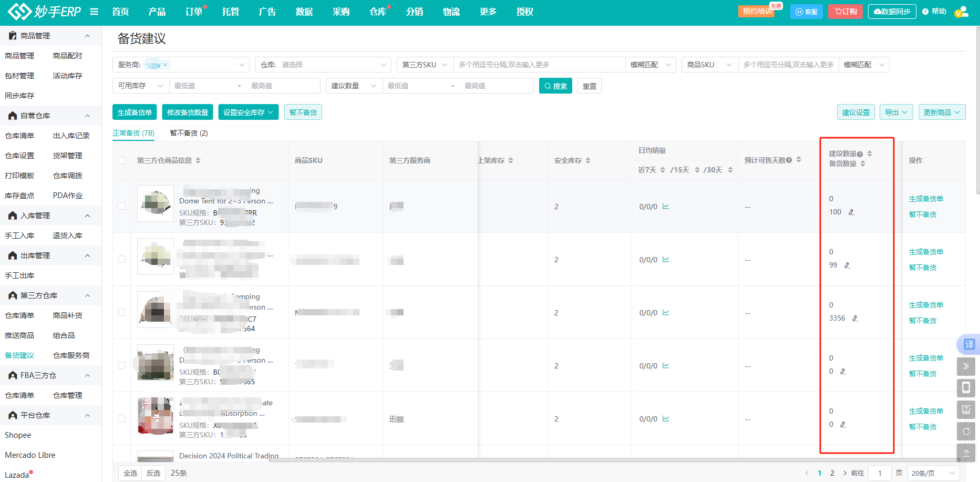The image size is (980, 482).
Task: Check the checkbox of row with 备货数量 99
Action: [121, 259]
